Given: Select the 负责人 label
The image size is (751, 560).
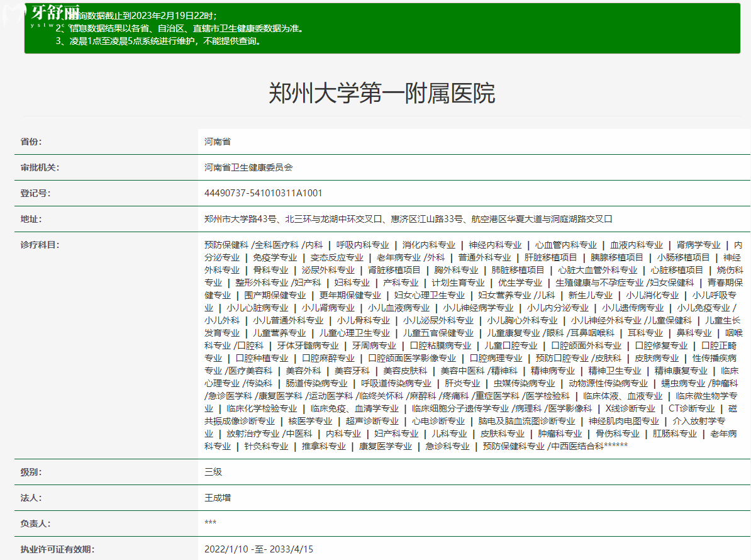Looking at the screenshot, I should point(35,524).
